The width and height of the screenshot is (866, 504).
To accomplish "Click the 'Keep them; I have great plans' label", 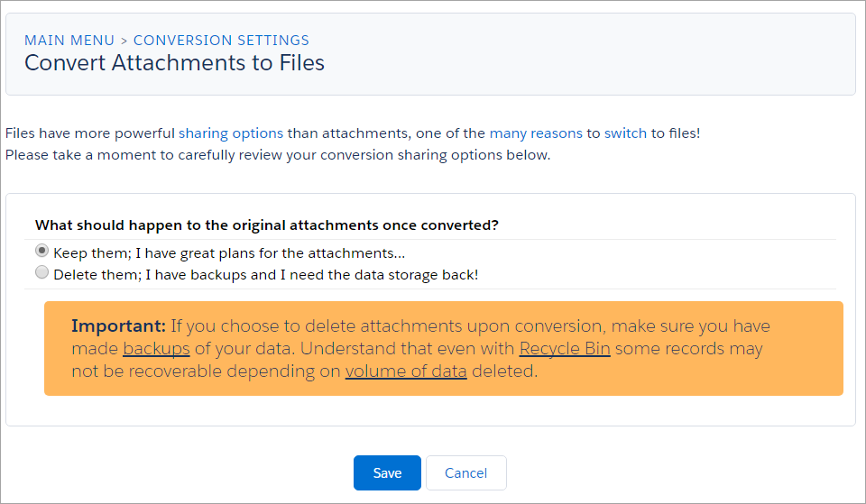I will (229, 253).
